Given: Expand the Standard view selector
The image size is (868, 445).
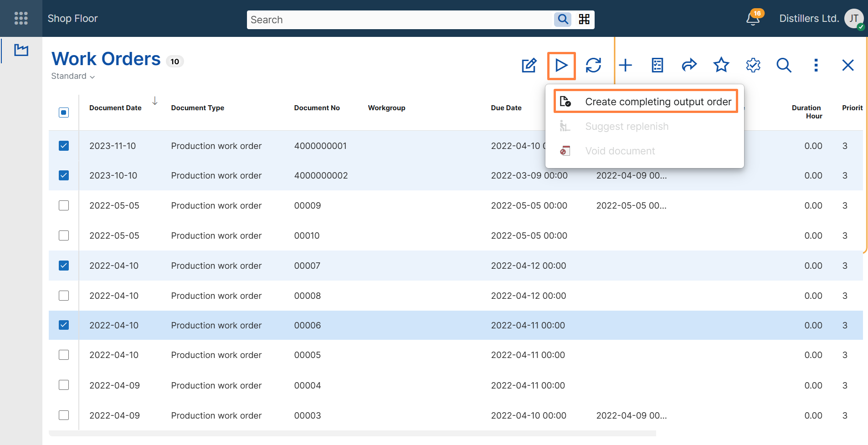Looking at the screenshot, I should coord(72,76).
